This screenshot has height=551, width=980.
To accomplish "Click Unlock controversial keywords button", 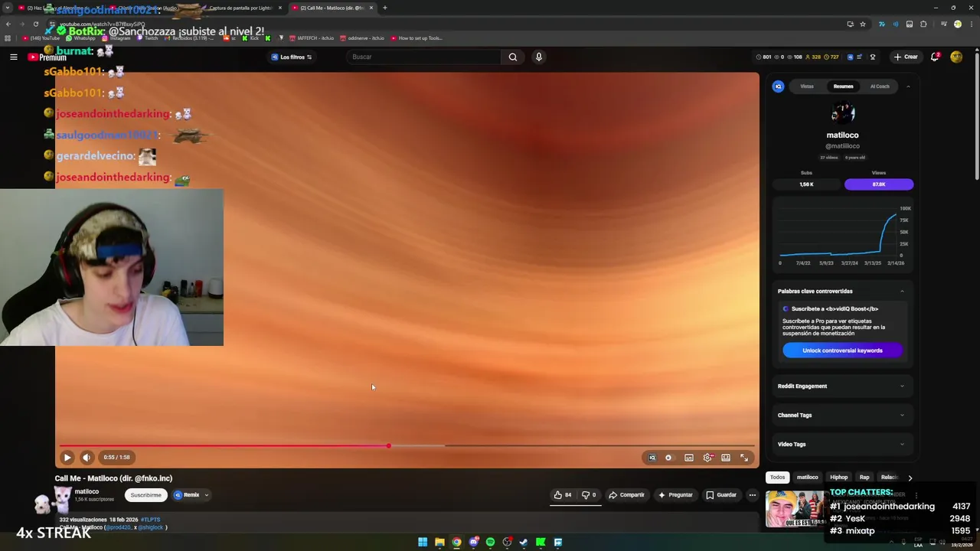I will [x=842, y=350].
